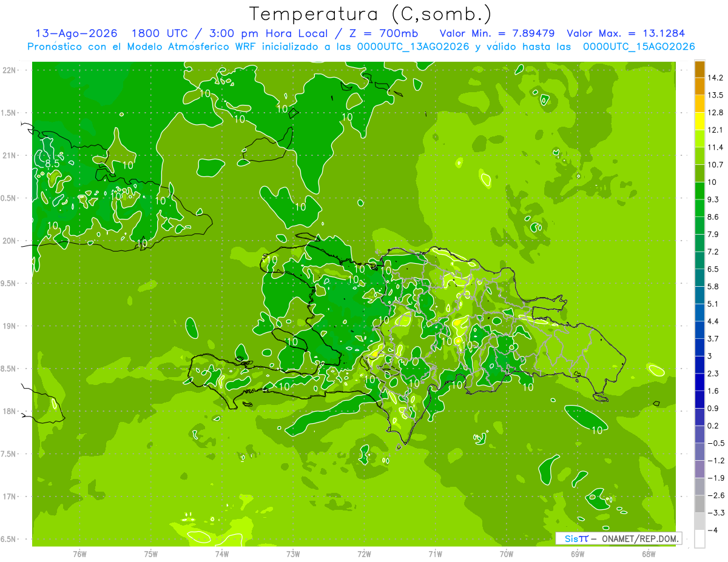The height and width of the screenshot is (562, 728).
Task: Click the '-0.5' color scale label
Action: 716,443
